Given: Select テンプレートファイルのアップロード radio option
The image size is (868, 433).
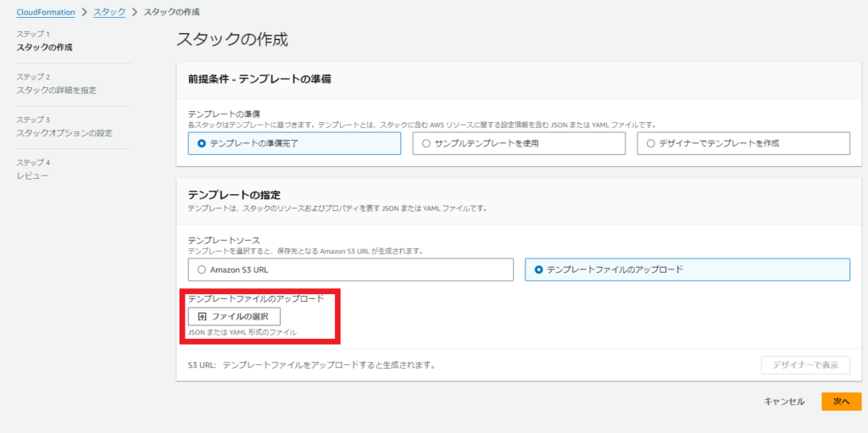Looking at the screenshot, I should click(539, 269).
